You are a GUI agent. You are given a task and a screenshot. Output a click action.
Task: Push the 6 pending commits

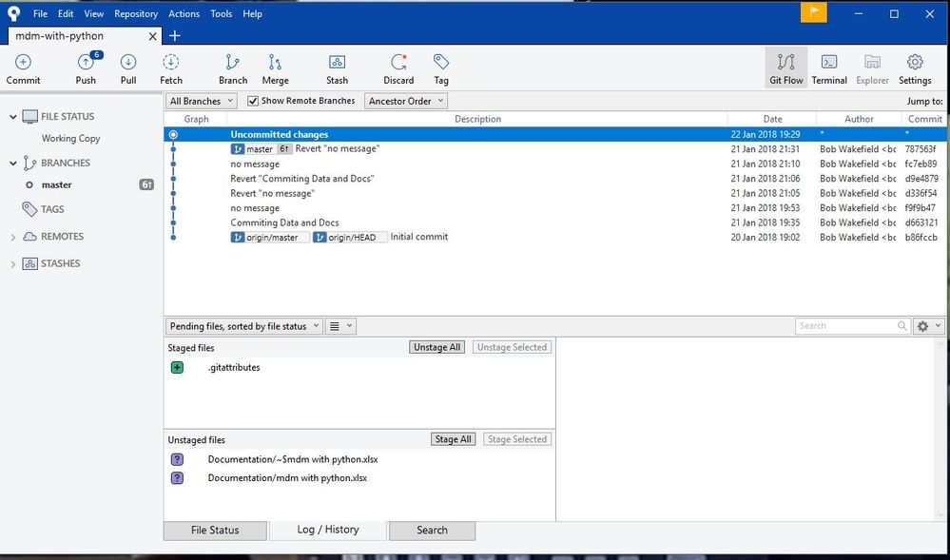click(86, 69)
